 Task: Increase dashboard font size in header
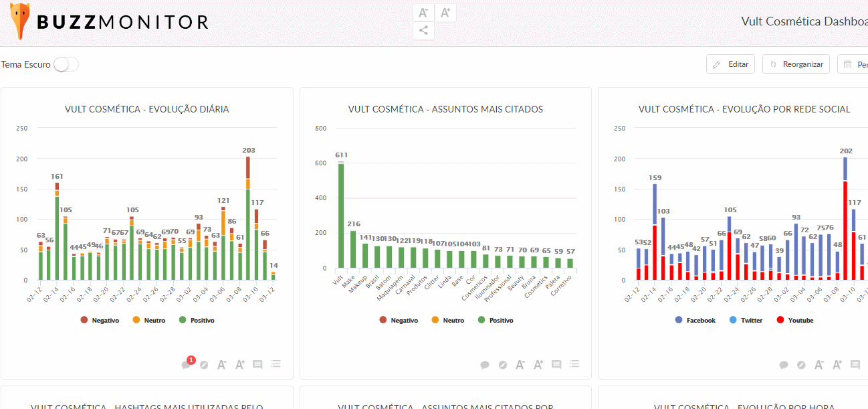[x=445, y=12]
